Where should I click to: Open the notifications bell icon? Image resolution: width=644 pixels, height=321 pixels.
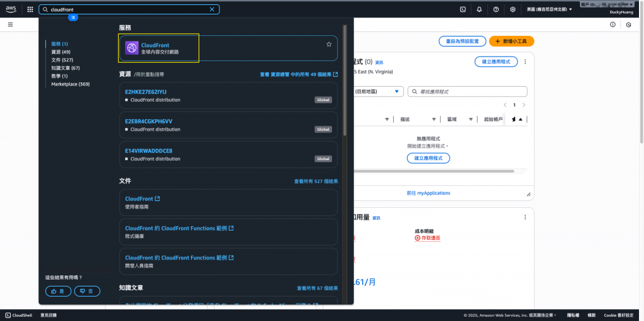[479, 9]
